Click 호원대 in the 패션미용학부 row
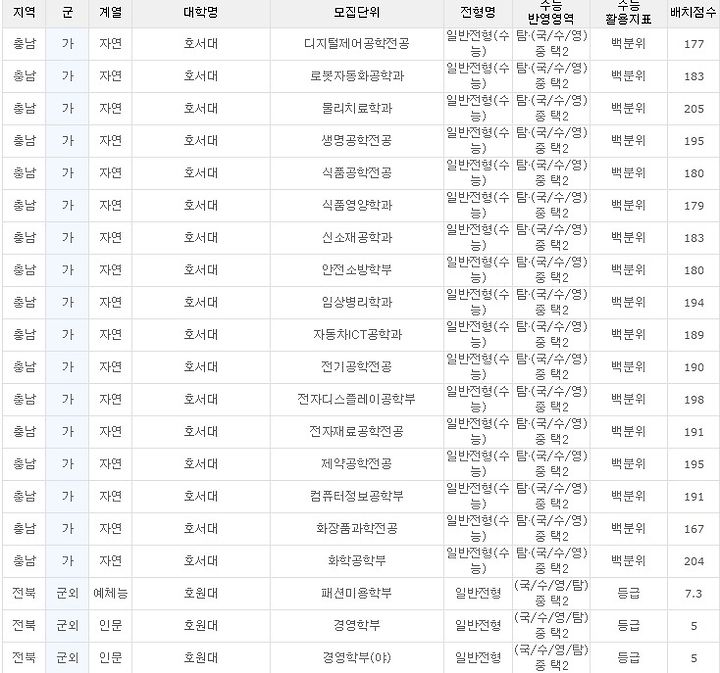Viewport: 720px width, 673px height. pos(201,594)
